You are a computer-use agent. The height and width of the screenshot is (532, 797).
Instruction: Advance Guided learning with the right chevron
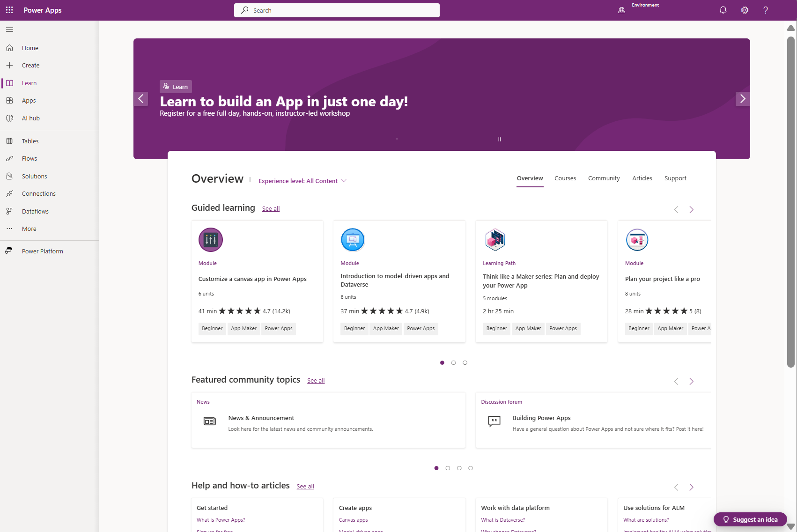(x=692, y=209)
